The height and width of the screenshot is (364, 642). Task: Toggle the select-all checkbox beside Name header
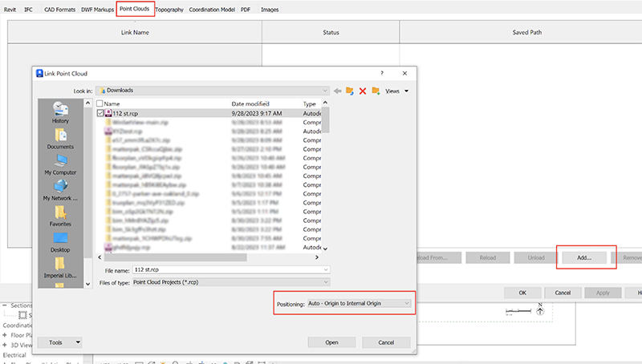pyautogui.click(x=100, y=104)
